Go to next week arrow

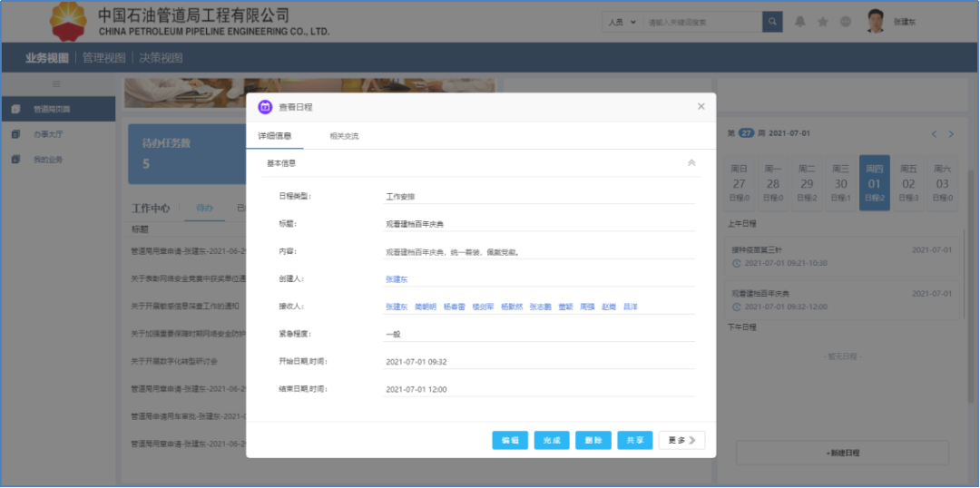tap(951, 133)
